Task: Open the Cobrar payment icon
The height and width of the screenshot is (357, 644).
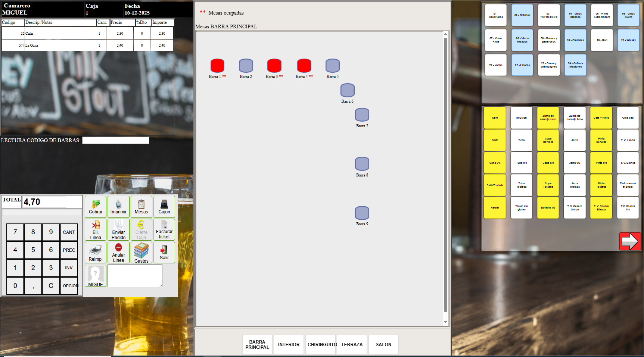Action: 95,207
